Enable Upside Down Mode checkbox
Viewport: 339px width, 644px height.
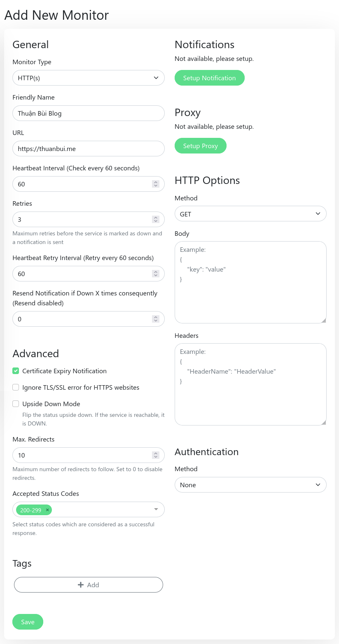pyautogui.click(x=16, y=404)
